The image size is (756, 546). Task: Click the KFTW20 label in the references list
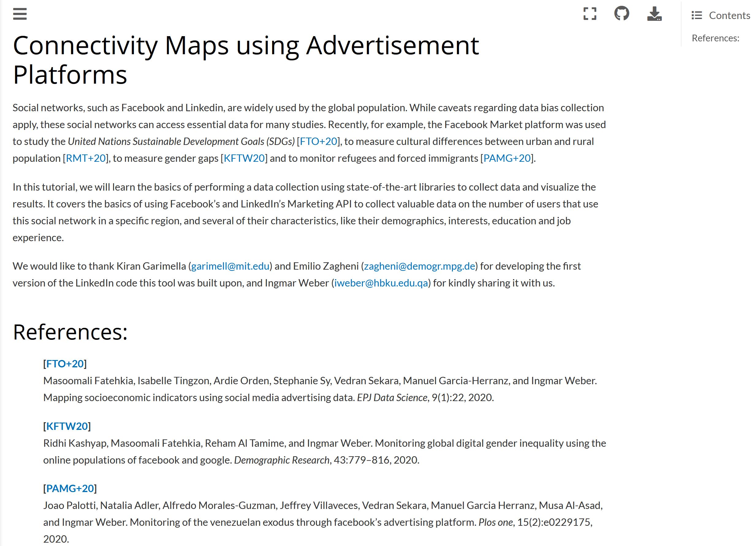[67, 426]
